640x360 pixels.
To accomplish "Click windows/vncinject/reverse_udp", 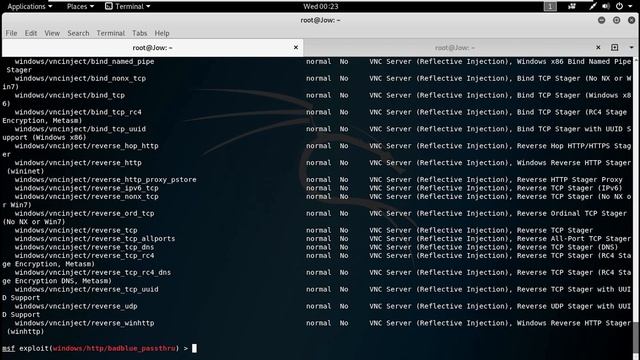I will click(76, 306).
